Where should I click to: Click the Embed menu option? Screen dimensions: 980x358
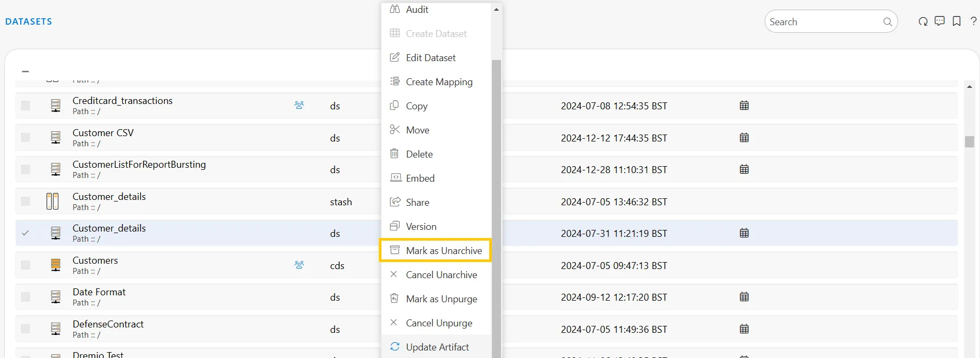(436, 178)
